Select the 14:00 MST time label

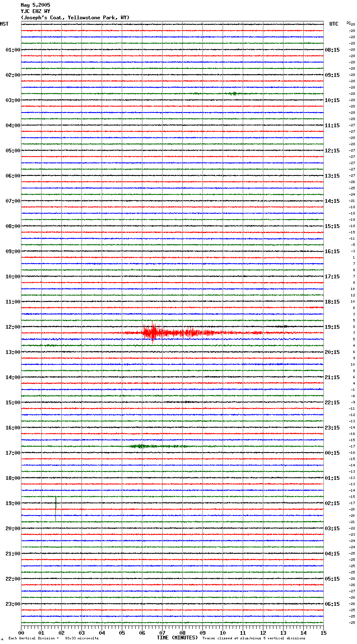[13, 377]
